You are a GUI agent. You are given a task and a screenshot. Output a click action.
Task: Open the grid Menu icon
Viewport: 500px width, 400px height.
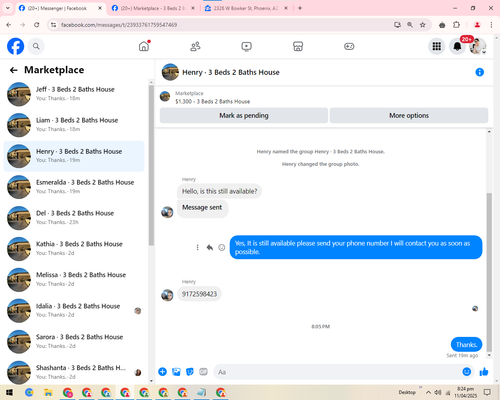437,46
